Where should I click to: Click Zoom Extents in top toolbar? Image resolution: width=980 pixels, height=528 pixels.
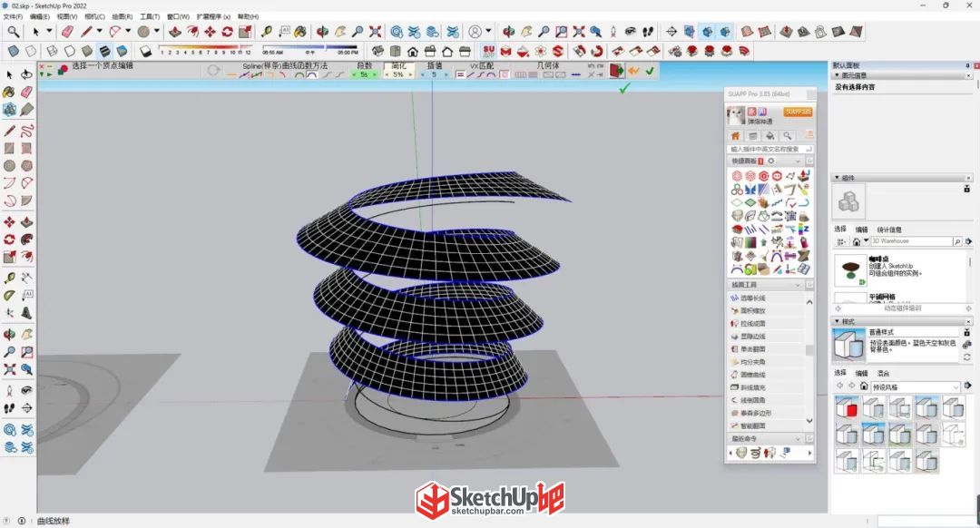point(375,31)
